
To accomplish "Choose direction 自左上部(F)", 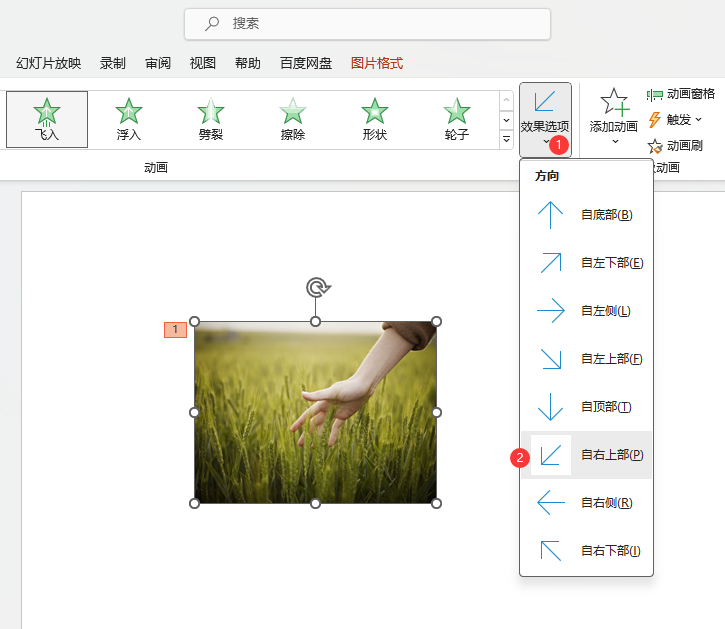I will [586, 359].
